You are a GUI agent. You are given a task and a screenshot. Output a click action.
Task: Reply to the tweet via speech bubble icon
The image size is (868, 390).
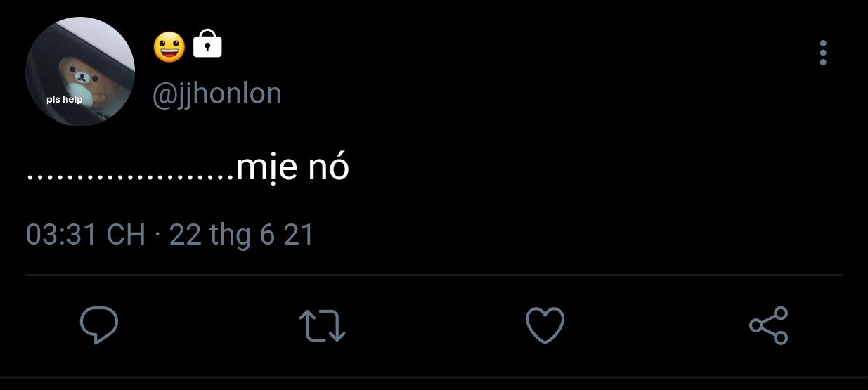pyautogui.click(x=99, y=325)
